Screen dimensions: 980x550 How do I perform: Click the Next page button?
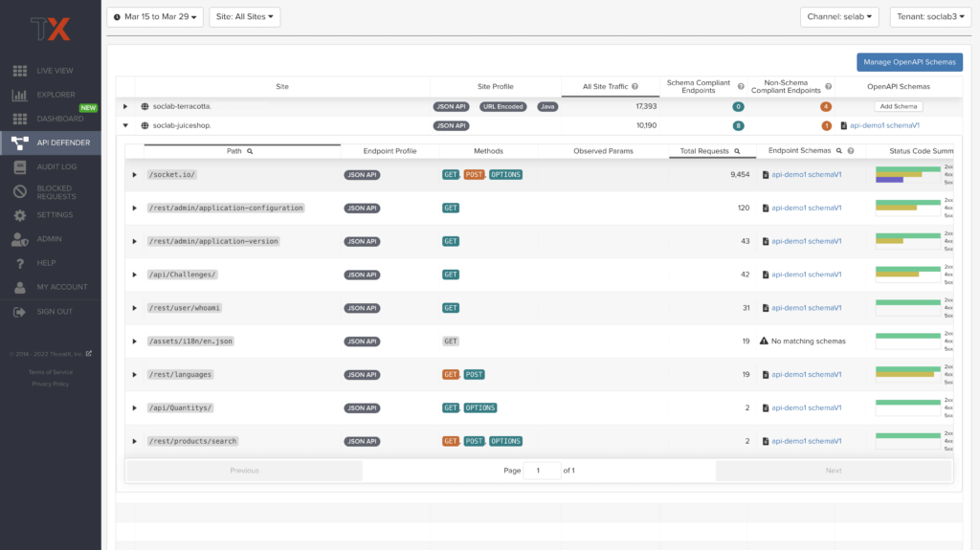click(834, 471)
